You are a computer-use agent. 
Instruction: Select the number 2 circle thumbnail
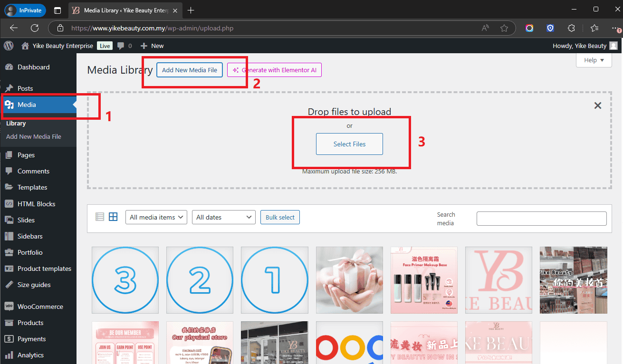click(x=200, y=280)
